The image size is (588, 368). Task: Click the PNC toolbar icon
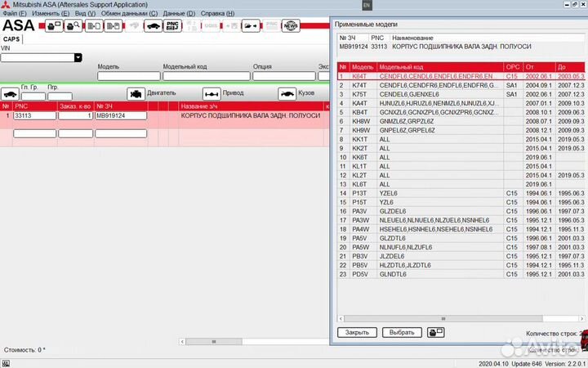[172, 26]
